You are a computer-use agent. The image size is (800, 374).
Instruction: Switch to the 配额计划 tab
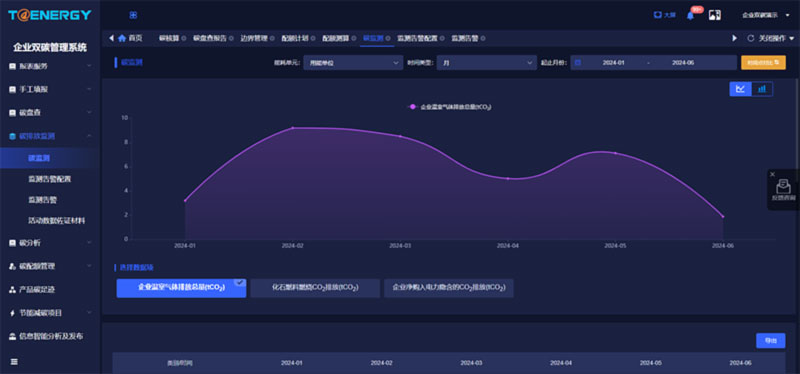(x=295, y=38)
